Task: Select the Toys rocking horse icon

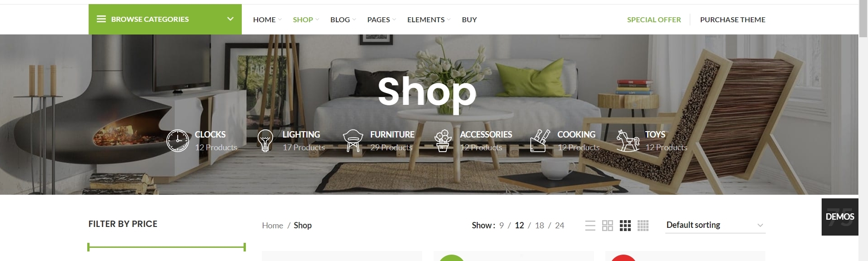Action: coord(628,141)
